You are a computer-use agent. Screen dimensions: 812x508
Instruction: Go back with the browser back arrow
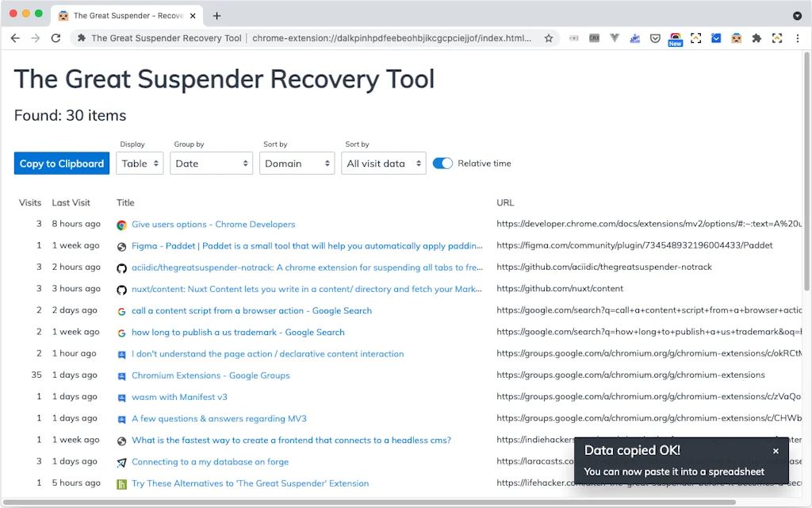coord(15,38)
